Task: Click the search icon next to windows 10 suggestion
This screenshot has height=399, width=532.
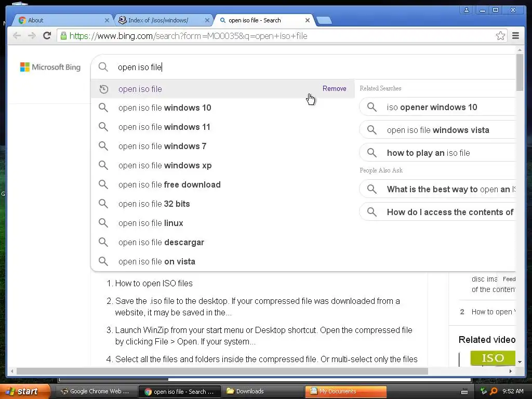Action: pyautogui.click(x=103, y=108)
